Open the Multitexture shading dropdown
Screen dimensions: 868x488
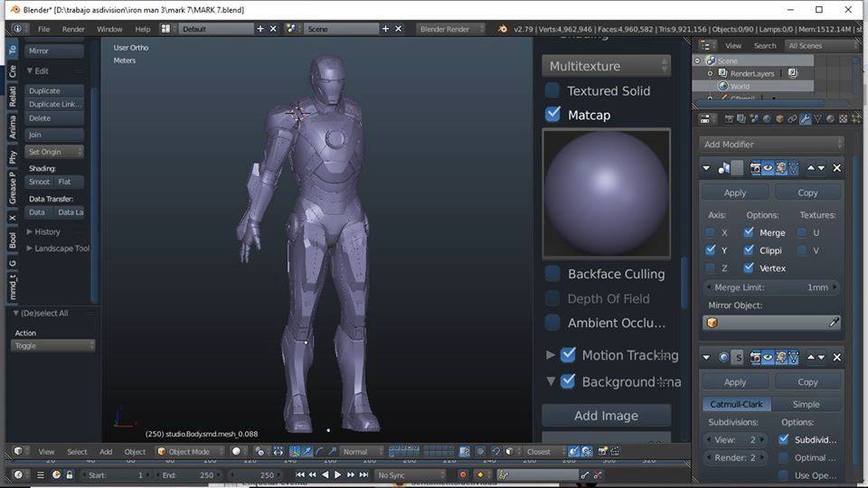[x=606, y=66]
